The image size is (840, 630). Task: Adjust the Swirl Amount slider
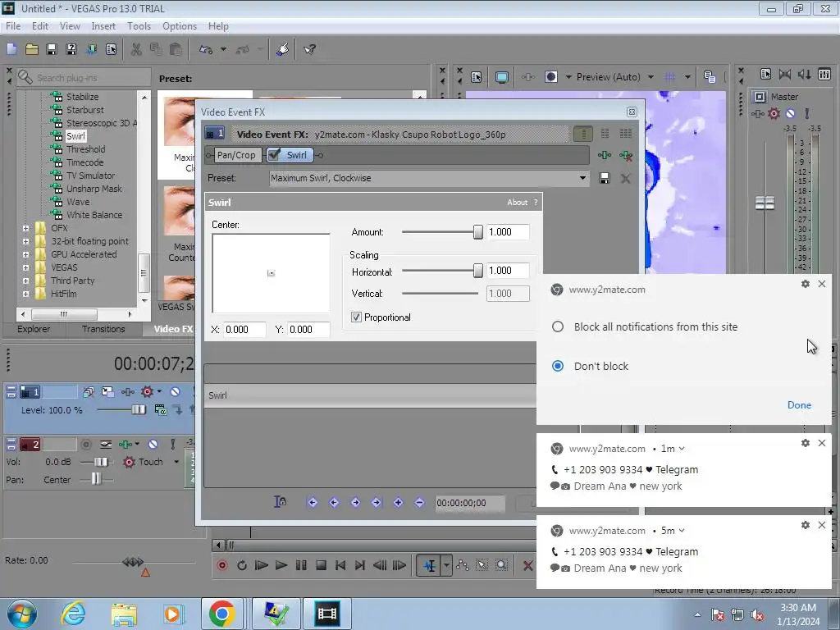pos(478,232)
